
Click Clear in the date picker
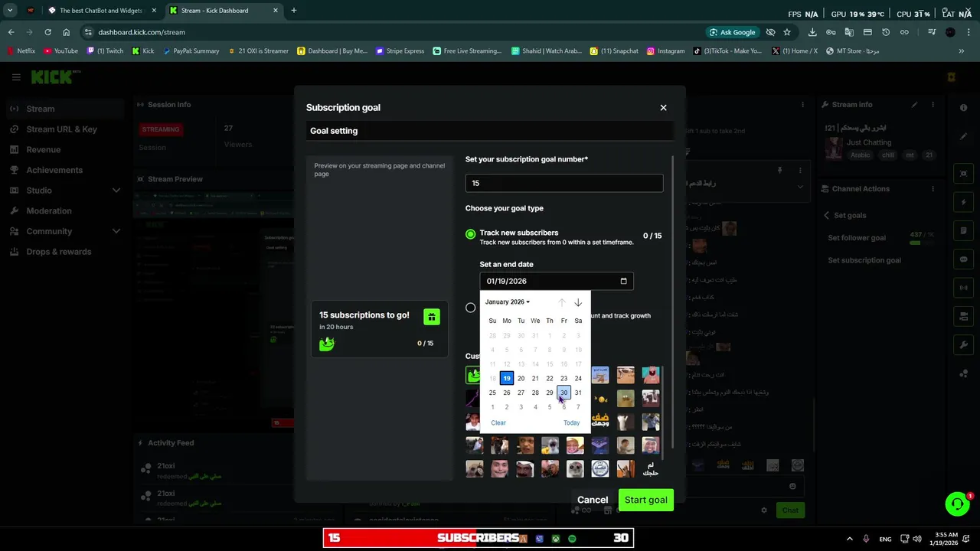point(498,422)
